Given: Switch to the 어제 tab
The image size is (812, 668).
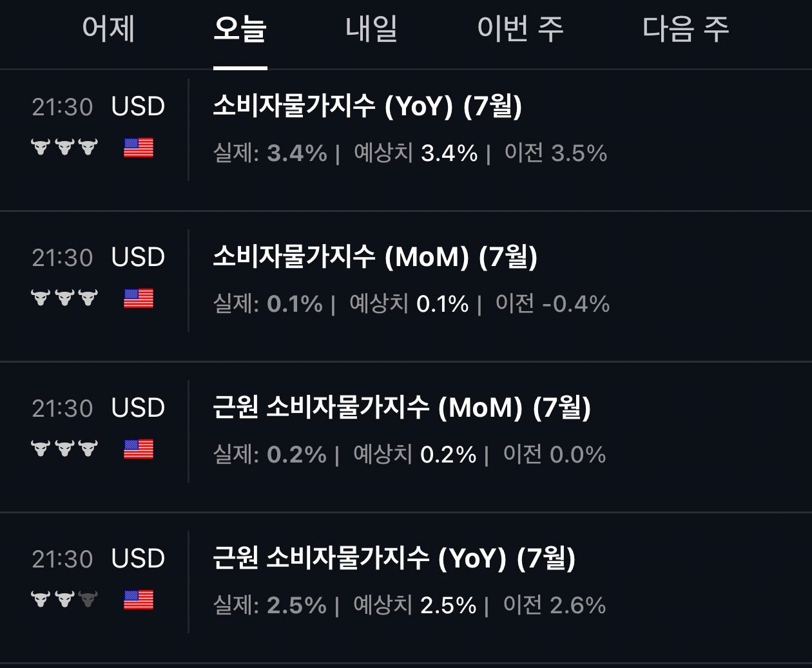Looking at the screenshot, I should pyautogui.click(x=108, y=29).
